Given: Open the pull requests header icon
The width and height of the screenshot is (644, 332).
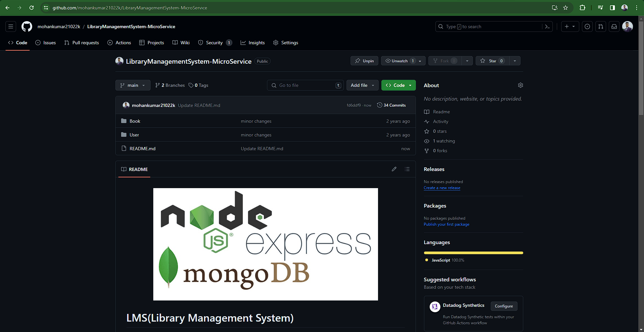Looking at the screenshot, I should pos(601,26).
